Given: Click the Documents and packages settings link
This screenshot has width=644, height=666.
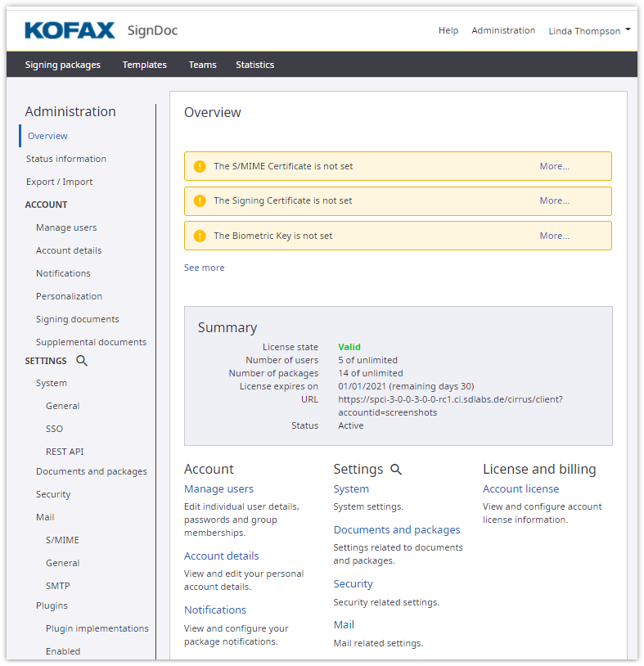Looking at the screenshot, I should tap(397, 530).
